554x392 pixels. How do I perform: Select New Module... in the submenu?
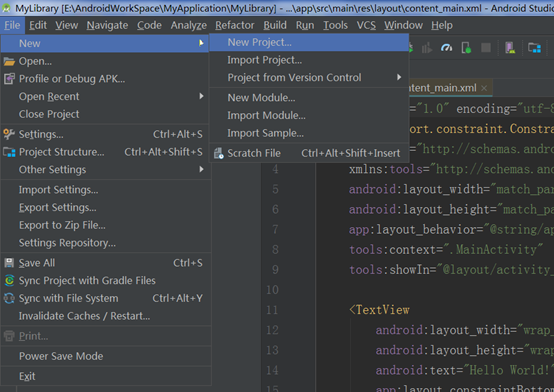coord(309,98)
